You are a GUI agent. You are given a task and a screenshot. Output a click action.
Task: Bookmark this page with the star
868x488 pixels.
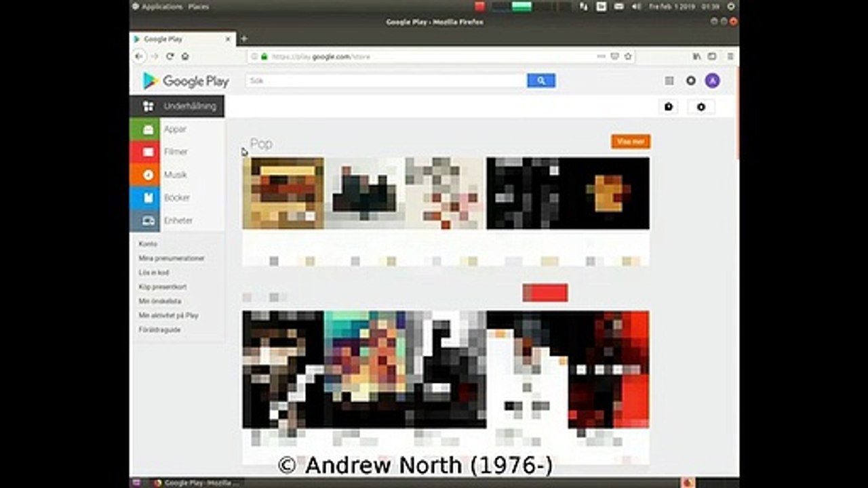click(x=628, y=57)
